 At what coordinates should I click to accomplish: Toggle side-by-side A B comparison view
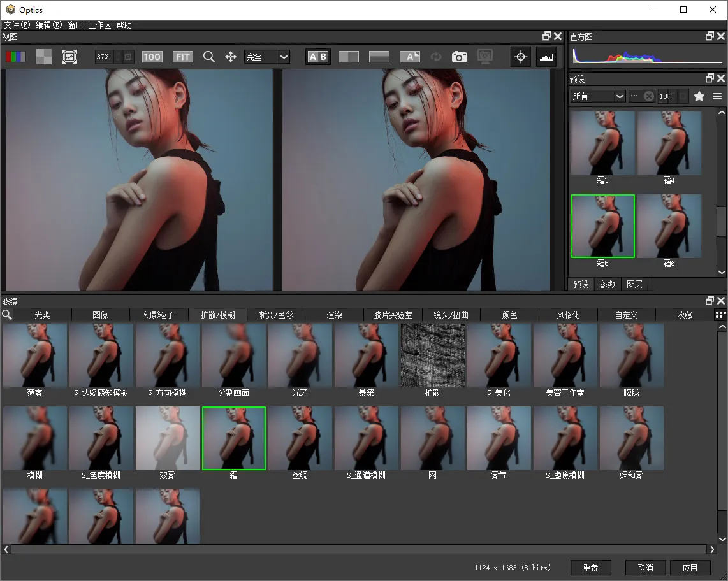click(x=317, y=57)
